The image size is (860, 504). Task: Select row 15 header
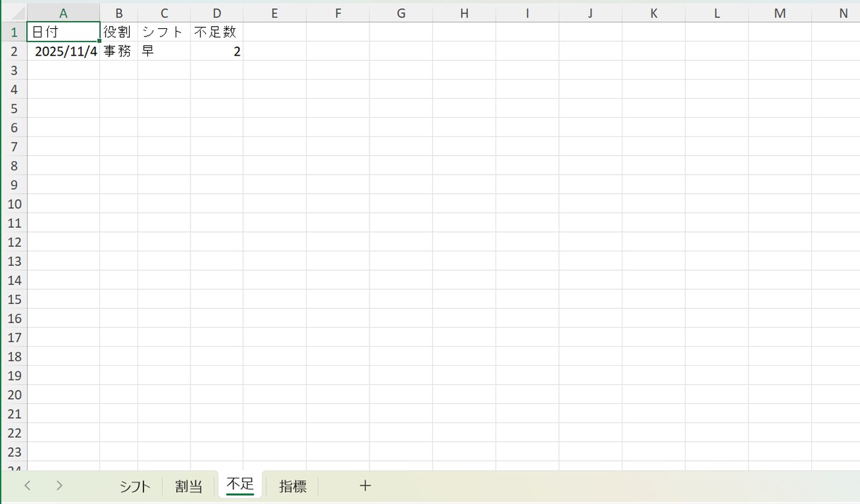(x=14, y=300)
